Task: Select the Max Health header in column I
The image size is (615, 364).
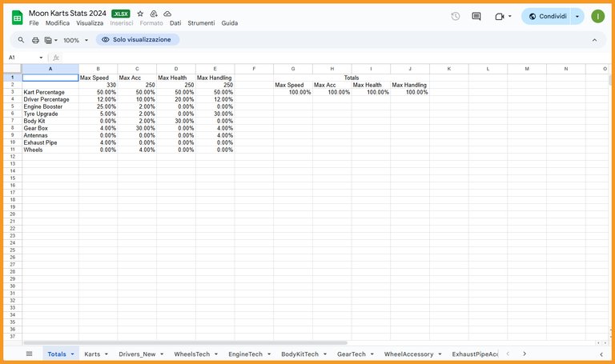Action: [x=371, y=85]
